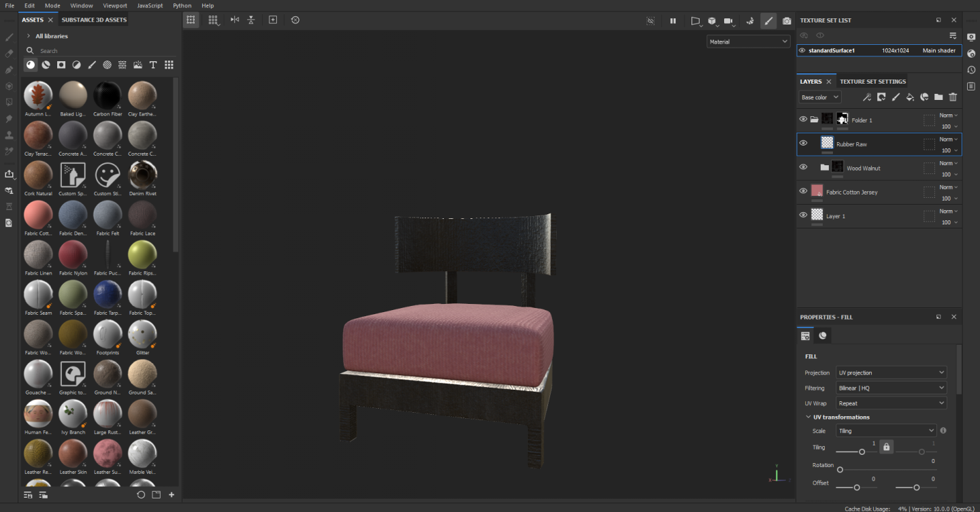Open the JavaScript menu
This screenshot has width=980, height=512.
tap(150, 5)
